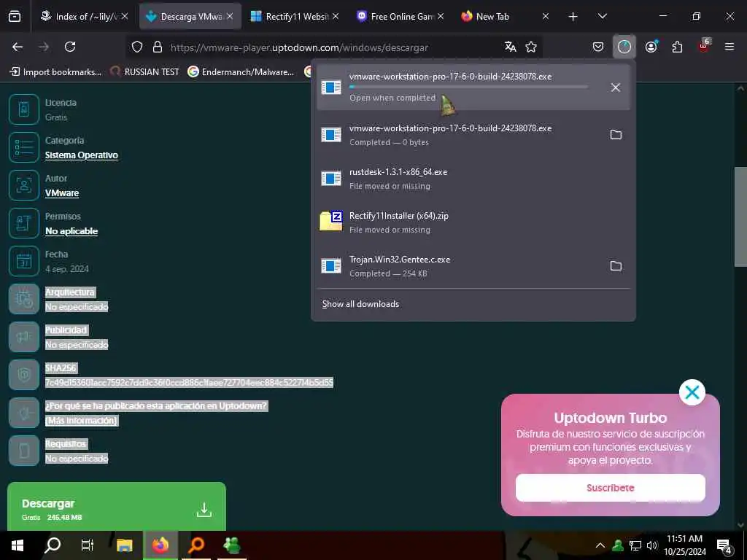Viewport: 747px width, 560px height.
Task: Switch to Free Online Games tab
Action: pos(400,16)
